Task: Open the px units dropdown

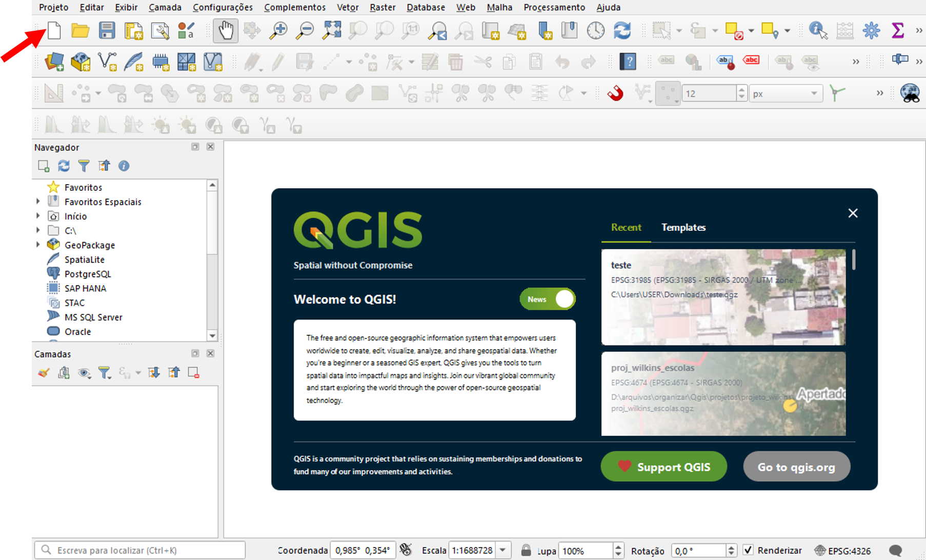Action: click(x=814, y=93)
